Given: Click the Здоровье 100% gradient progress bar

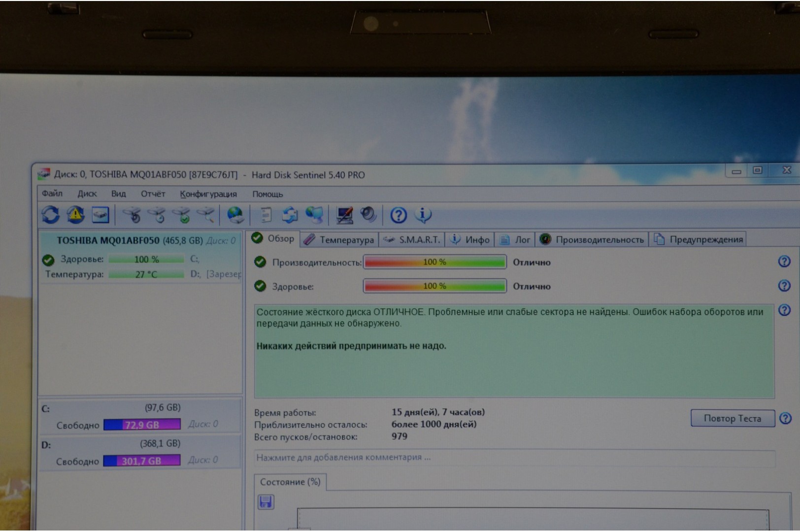Looking at the screenshot, I should tap(434, 286).
